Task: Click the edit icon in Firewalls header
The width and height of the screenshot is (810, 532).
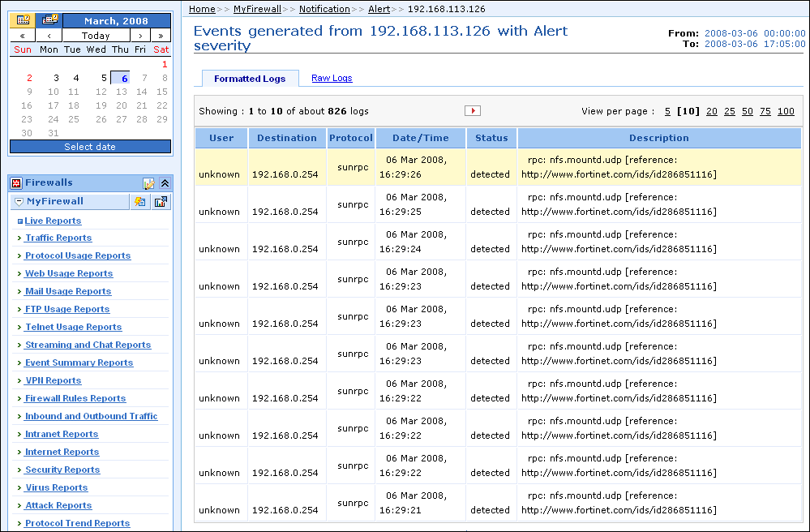Action: pos(148,183)
